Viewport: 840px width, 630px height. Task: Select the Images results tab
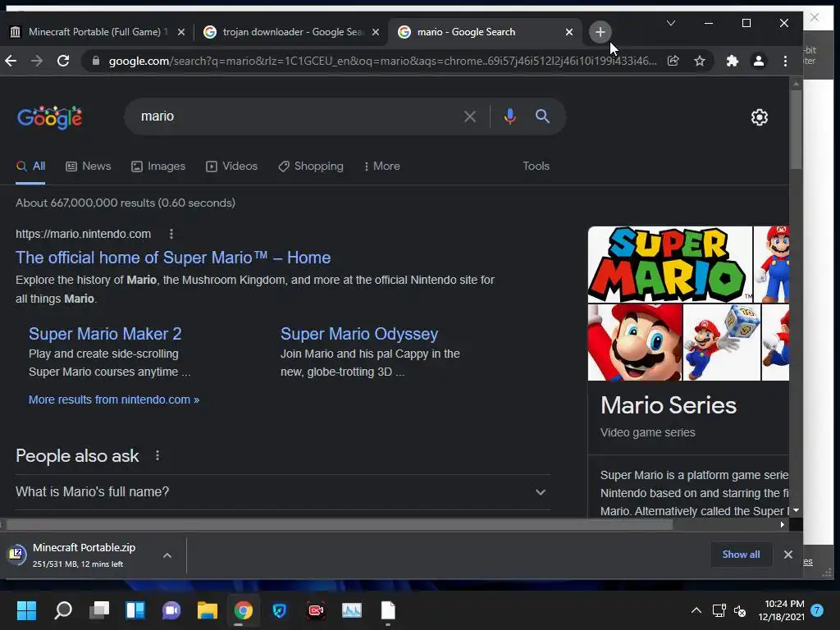(x=158, y=166)
